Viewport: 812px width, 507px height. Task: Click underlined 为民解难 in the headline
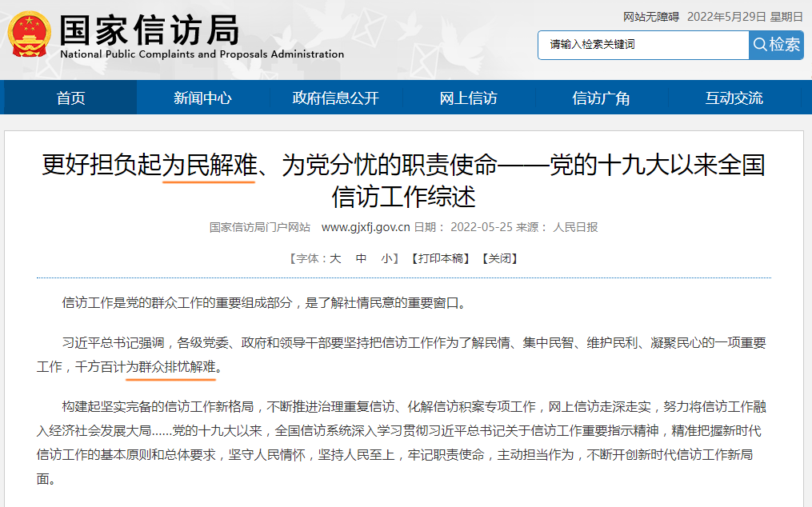pos(209,166)
